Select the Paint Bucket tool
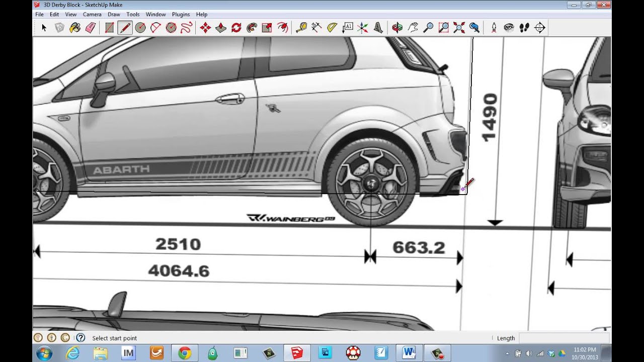644x362 pixels. (x=75, y=28)
